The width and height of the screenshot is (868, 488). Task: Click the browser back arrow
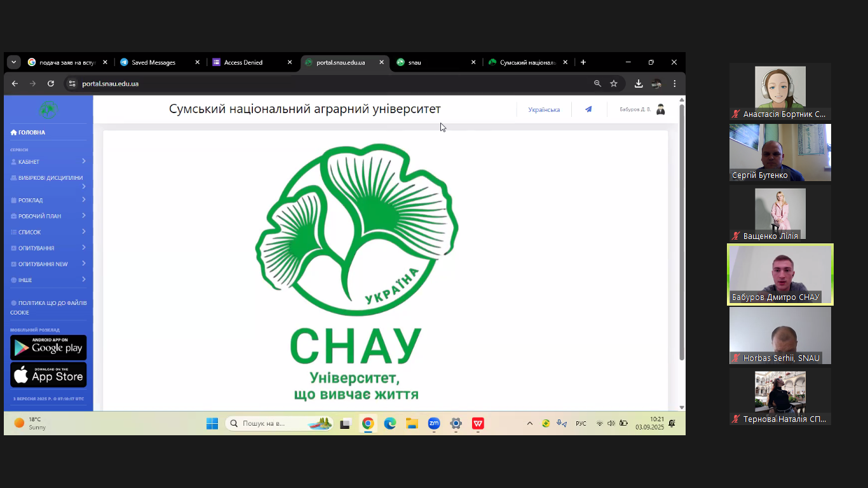tap(15, 83)
